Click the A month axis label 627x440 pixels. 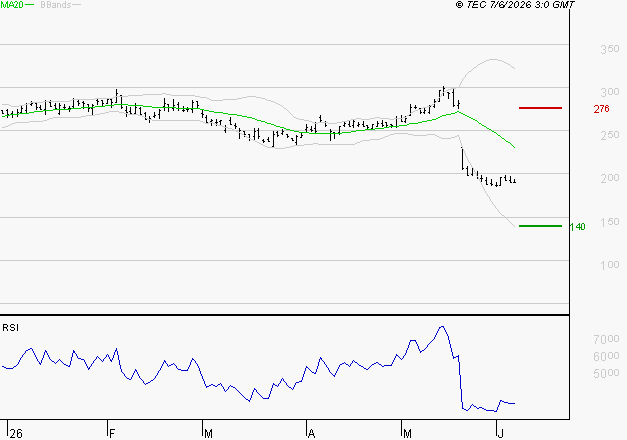312,434
